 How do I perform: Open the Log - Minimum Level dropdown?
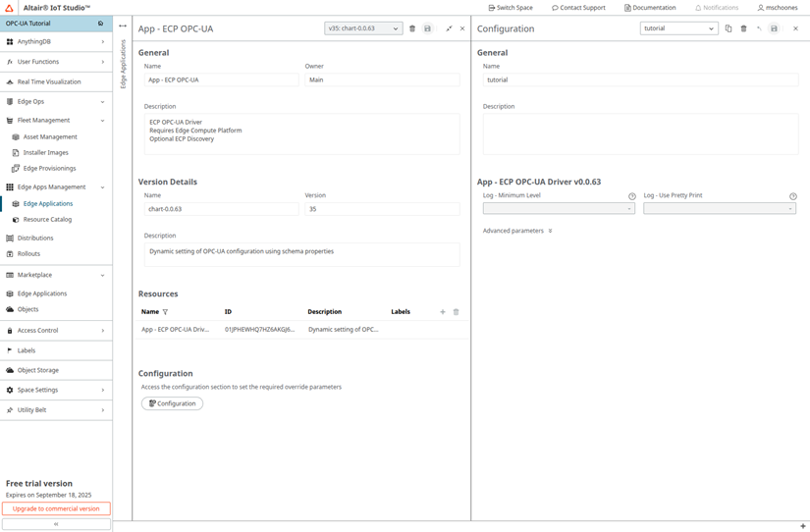click(559, 209)
